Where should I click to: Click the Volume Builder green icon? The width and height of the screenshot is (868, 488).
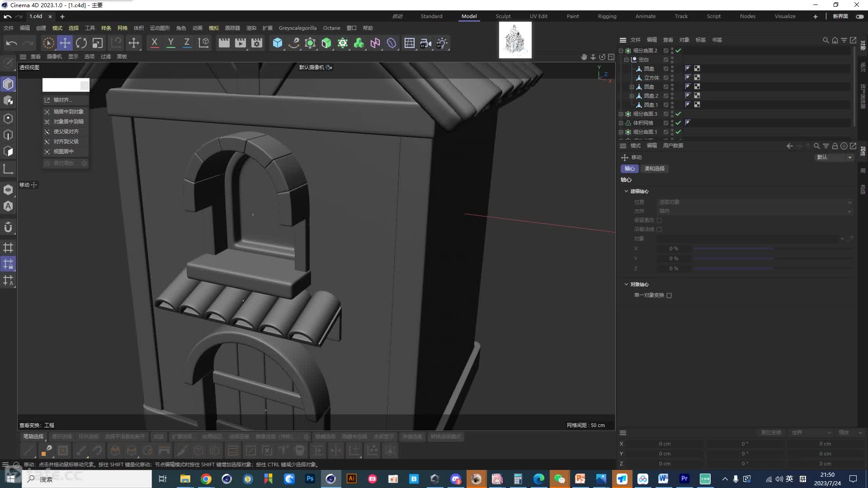pos(359,43)
